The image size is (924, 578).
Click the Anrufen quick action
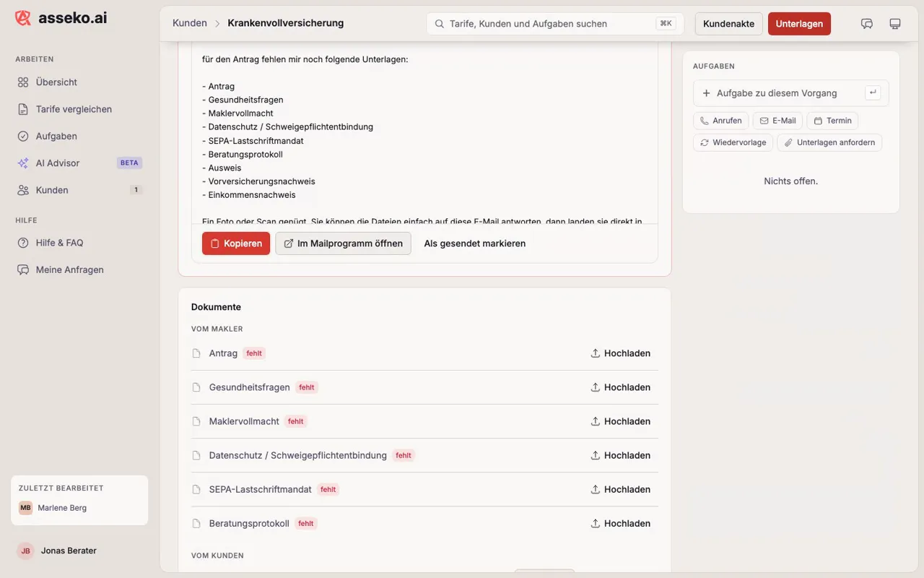coord(720,121)
